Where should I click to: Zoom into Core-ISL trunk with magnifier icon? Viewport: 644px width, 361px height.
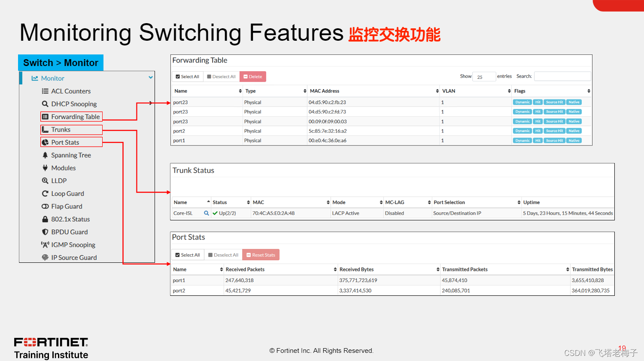pos(206,213)
